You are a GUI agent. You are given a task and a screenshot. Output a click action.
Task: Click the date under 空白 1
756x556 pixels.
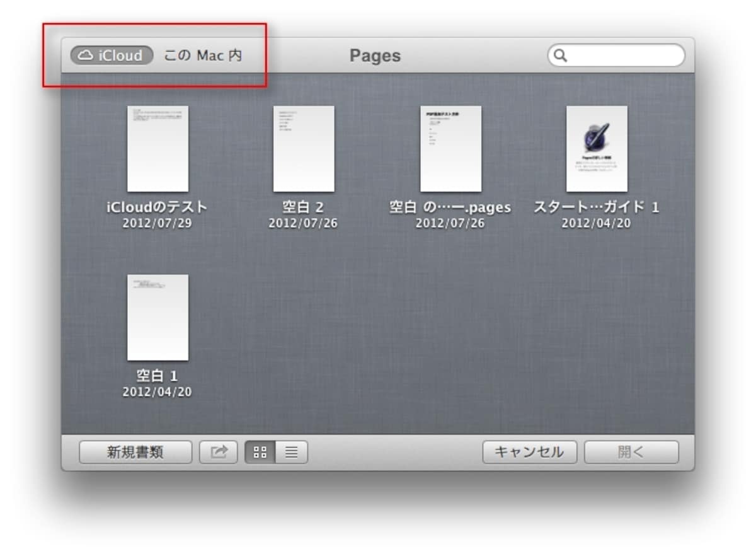[157, 392]
